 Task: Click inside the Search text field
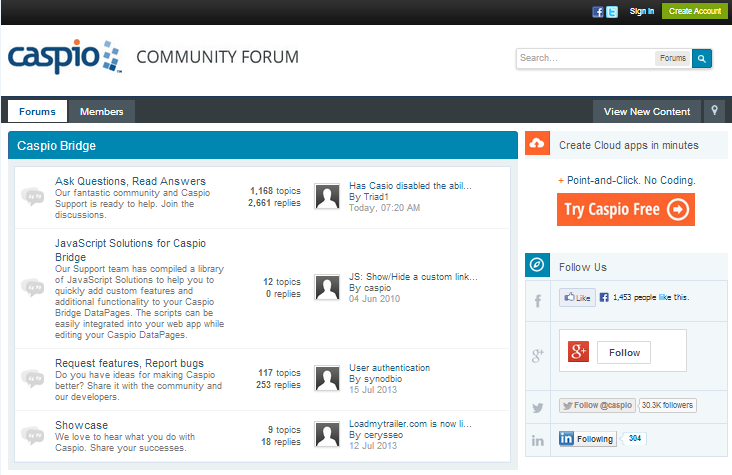pos(585,58)
